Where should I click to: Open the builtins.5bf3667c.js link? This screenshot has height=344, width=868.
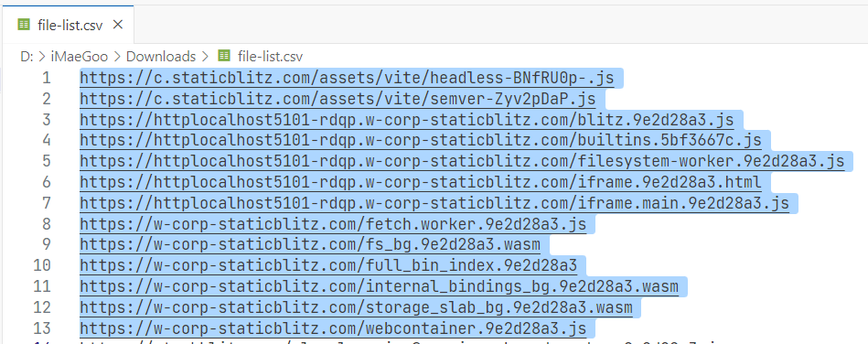[421, 141]
